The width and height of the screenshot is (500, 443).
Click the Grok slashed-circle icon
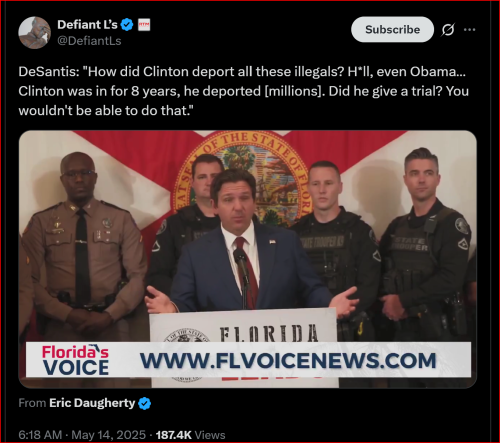(x=448, y=30)
